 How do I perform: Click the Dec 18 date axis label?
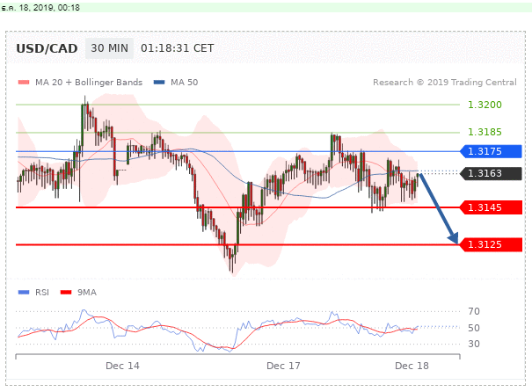pyautogui.click(x=412, y=366)
